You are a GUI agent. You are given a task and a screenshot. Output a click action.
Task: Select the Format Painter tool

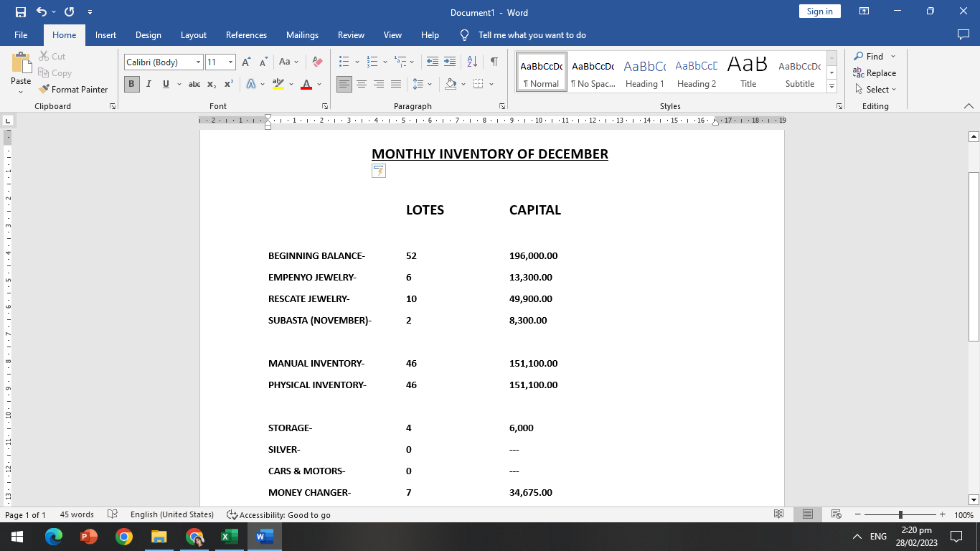73,90
